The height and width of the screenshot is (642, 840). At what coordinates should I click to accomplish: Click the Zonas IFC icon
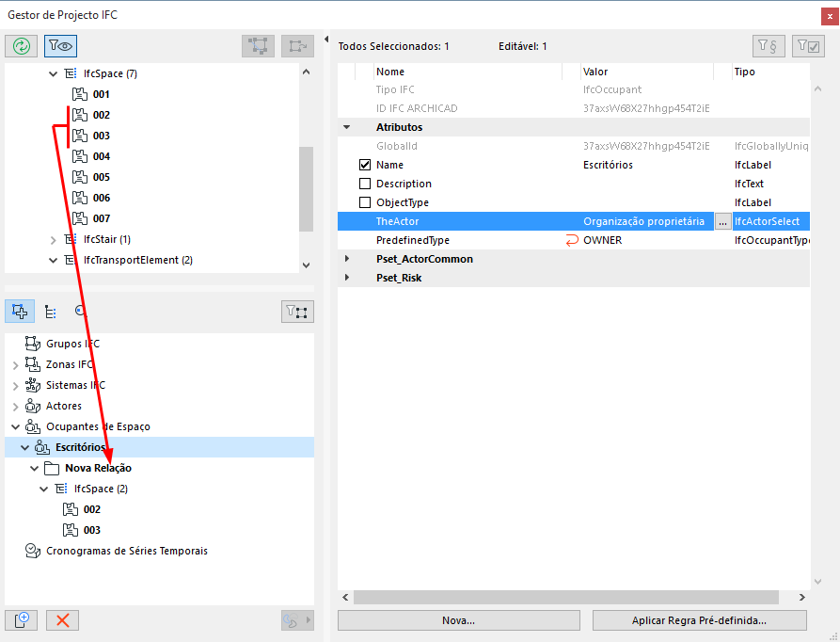pyautogui.click(x=33, y=364)
